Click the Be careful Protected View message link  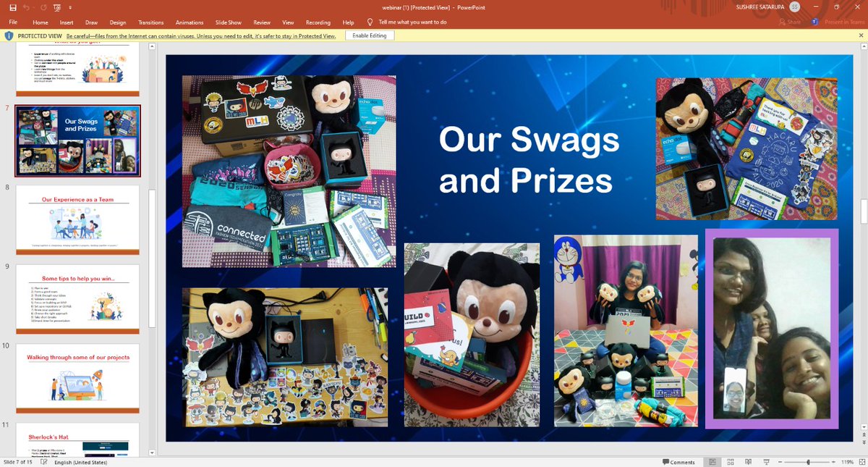(201, 35)
